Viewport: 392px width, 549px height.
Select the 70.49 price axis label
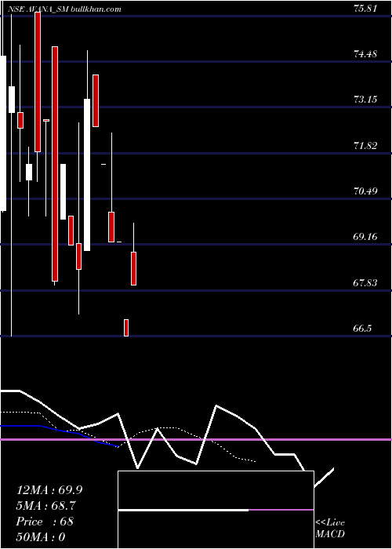(365, 191)
